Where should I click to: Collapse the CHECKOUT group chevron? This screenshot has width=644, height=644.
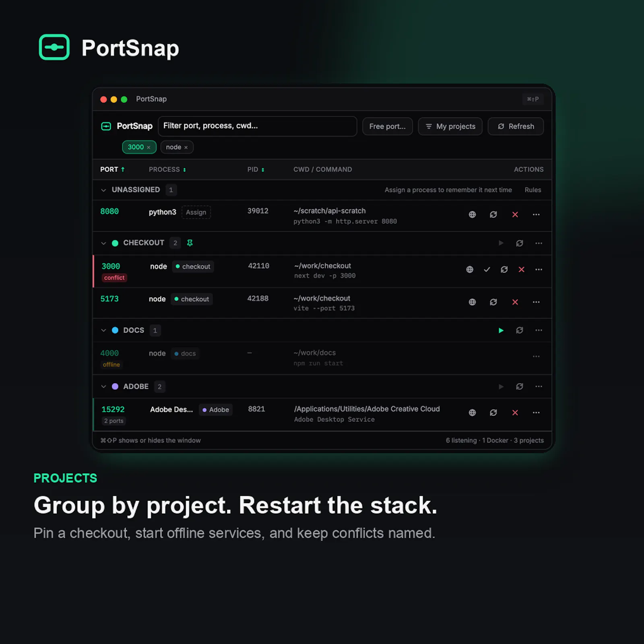(103, 243)
